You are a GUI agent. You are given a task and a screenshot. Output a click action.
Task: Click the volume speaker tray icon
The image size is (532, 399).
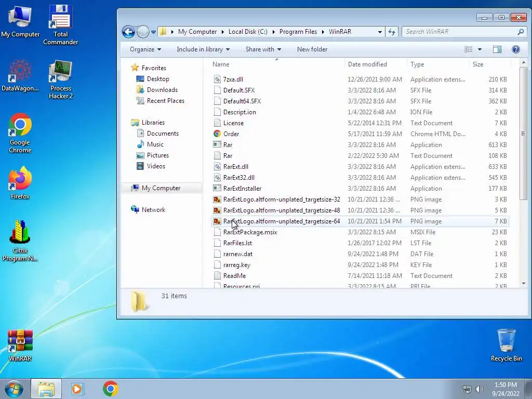pos(480,389)
